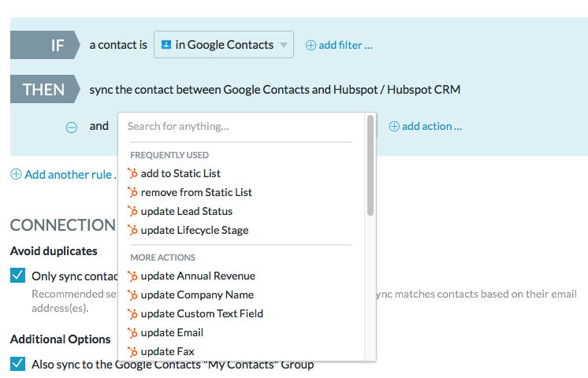
Task: Click the 'sync the contact between' rule text
Action: (275, 90)
